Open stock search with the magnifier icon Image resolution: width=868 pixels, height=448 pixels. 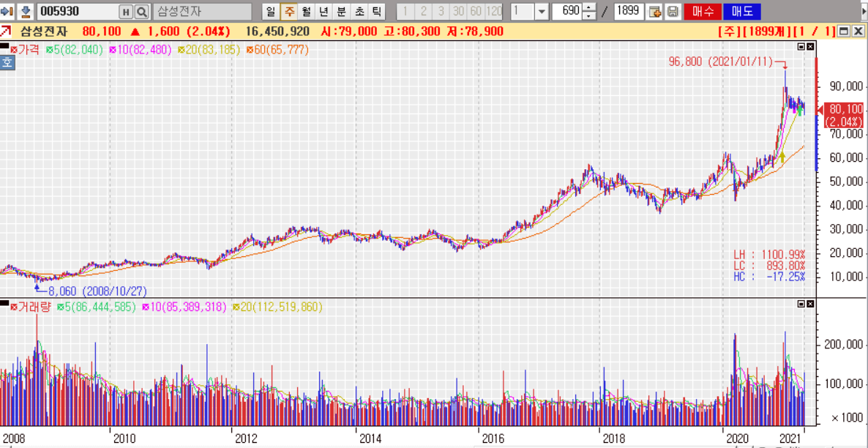pos(142,12)
